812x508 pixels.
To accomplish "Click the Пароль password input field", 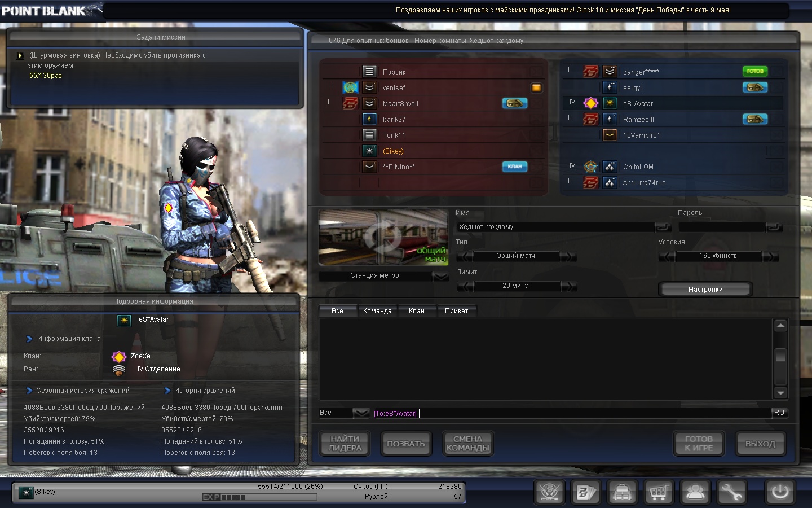I will 722,227.
